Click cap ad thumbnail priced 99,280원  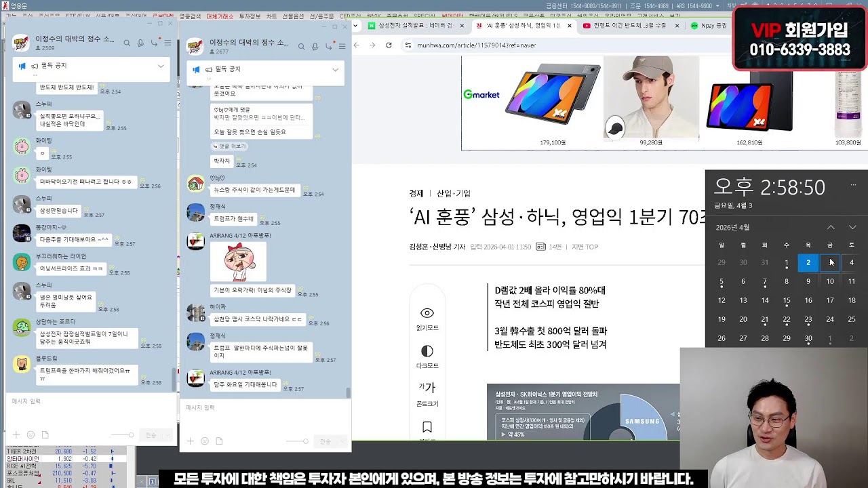point(651,97)
